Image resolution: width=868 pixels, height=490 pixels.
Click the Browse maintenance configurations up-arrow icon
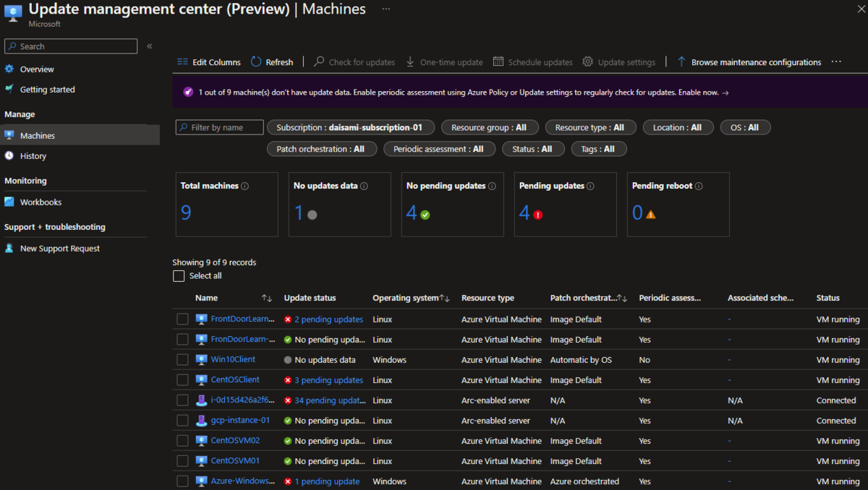pos(681,62)
